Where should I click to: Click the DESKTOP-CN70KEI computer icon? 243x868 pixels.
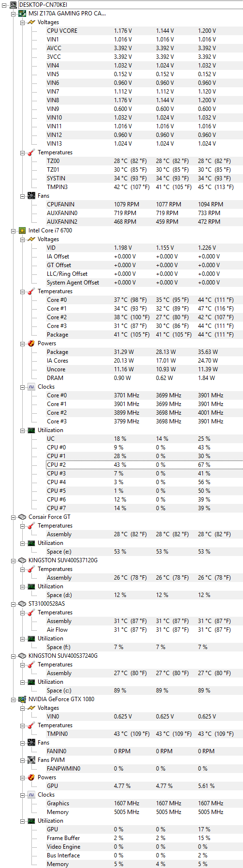tap(13, 5)
